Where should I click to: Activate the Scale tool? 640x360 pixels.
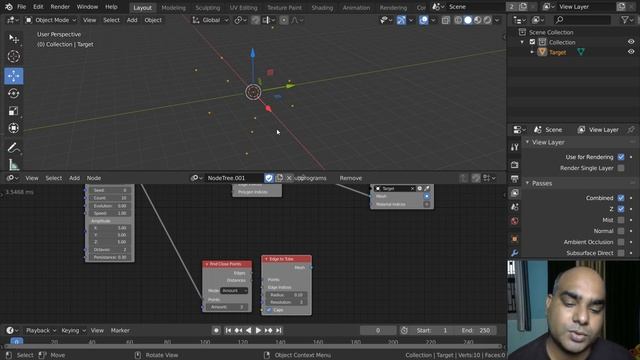coord(13,111)
